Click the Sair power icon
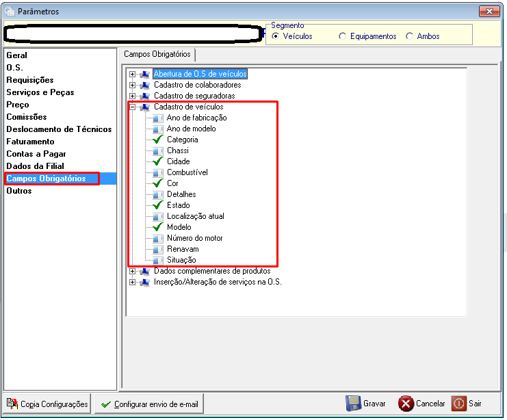The image size is (507, 420). [459, 403]
